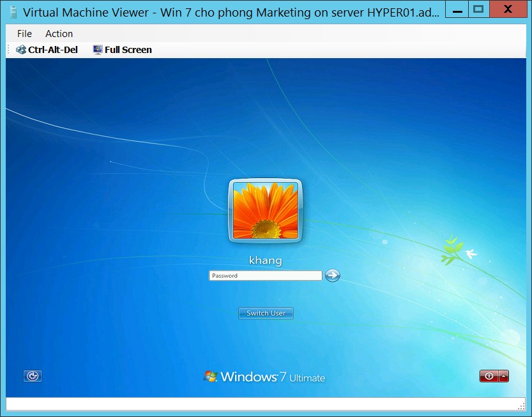Select the khang user picture

click(265, 211)
